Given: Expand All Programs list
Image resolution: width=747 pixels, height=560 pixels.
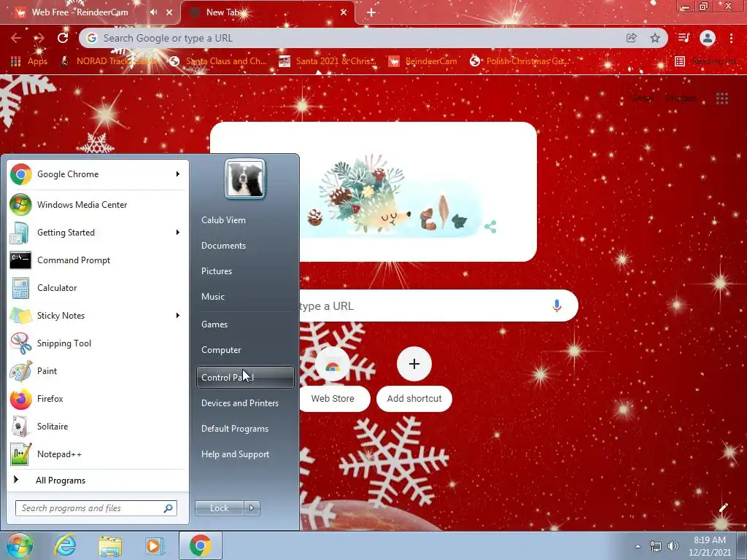Looking at the screenshot, I should click(96, 480).
